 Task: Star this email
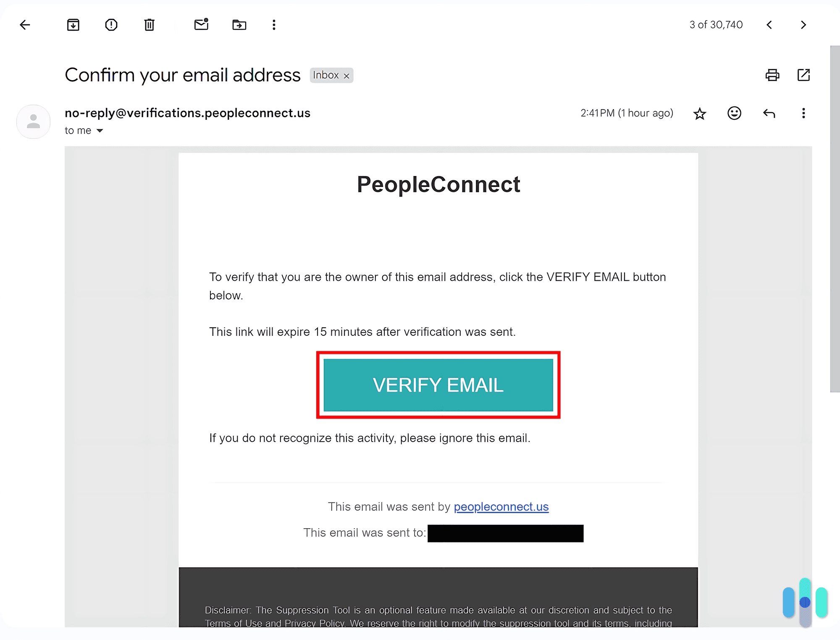(699, 113)
